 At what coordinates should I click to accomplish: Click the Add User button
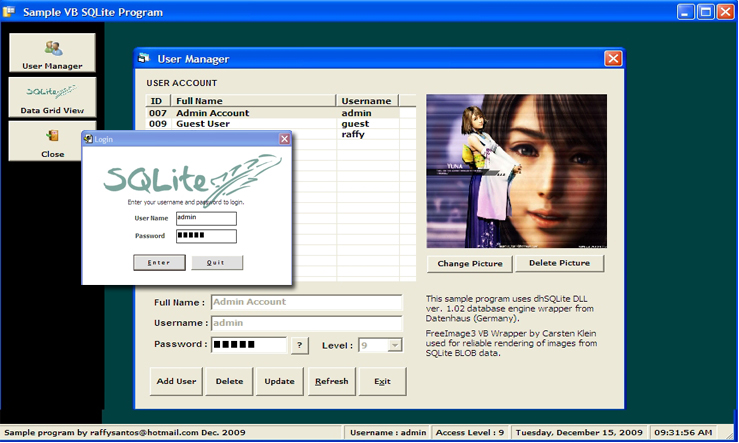pos(176,381)
